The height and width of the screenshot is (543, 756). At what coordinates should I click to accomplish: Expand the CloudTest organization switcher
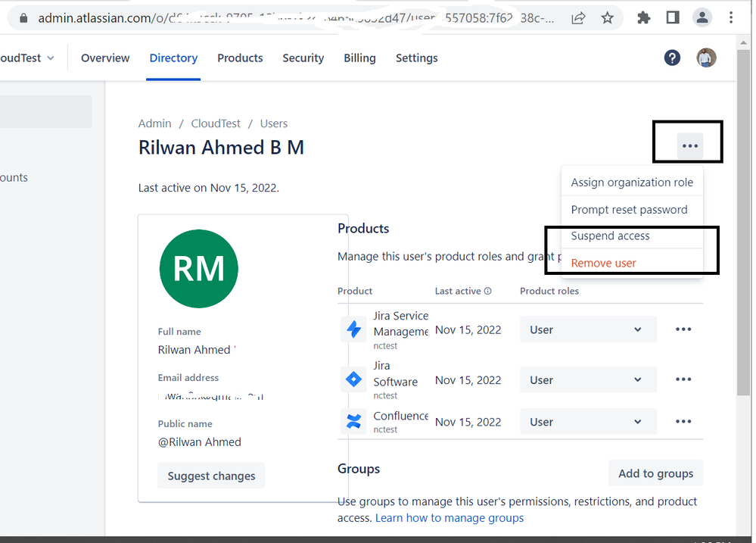[27, 58]
